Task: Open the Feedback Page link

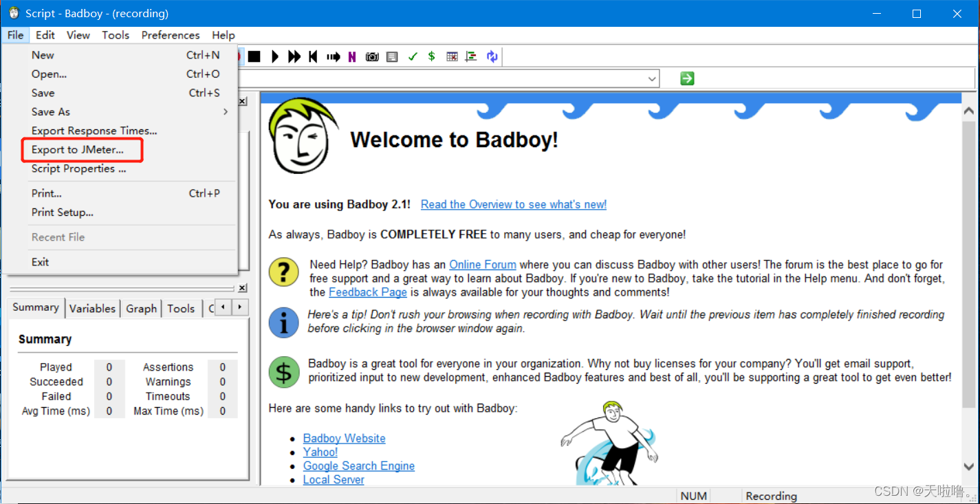Action: pos(368,292)
